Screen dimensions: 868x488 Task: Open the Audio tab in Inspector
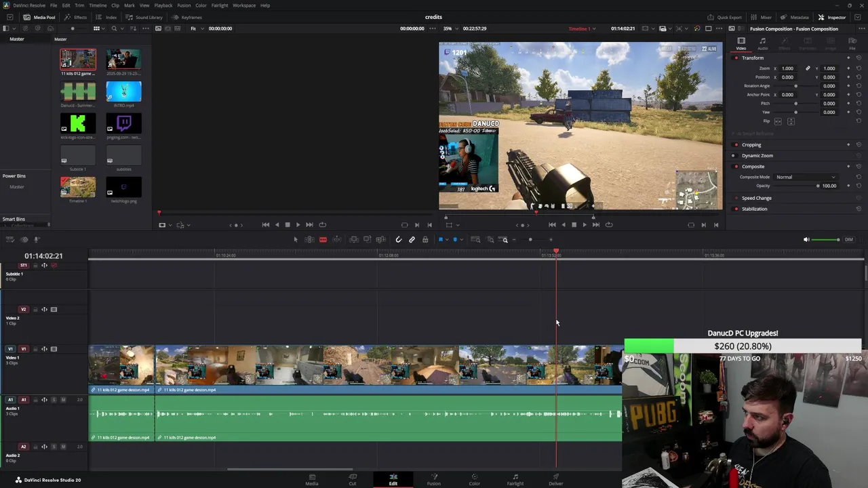763,43
